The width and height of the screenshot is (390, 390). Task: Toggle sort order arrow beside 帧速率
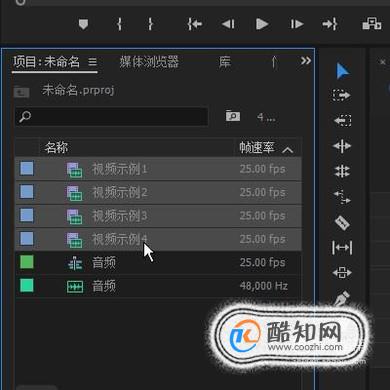click(287, 150)
